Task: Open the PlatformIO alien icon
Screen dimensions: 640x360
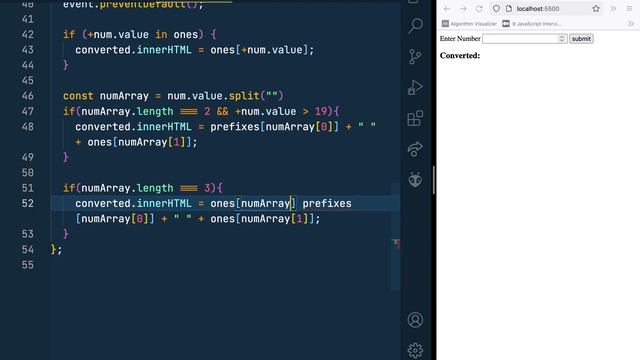Action: (415, 180)
